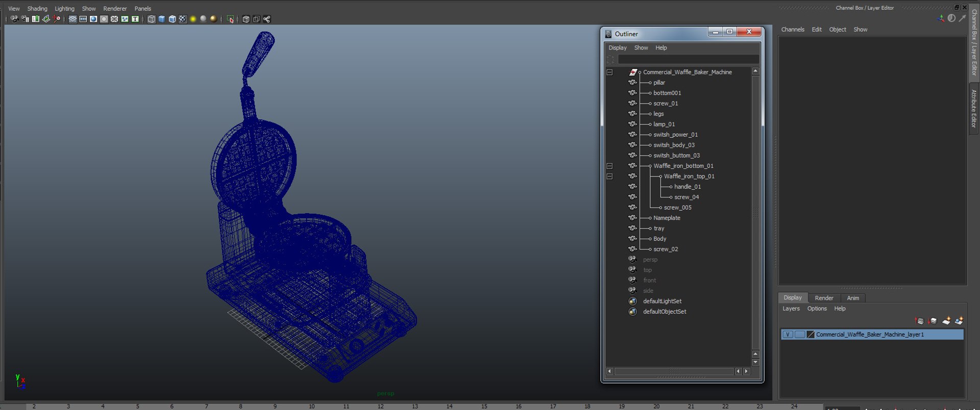Select pillar in the Outliner

click(659, 83)
